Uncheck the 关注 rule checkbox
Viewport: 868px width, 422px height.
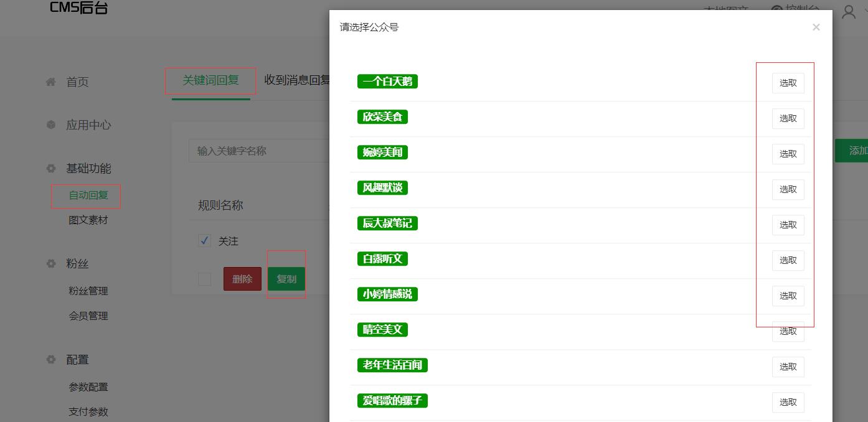[204, 240]
